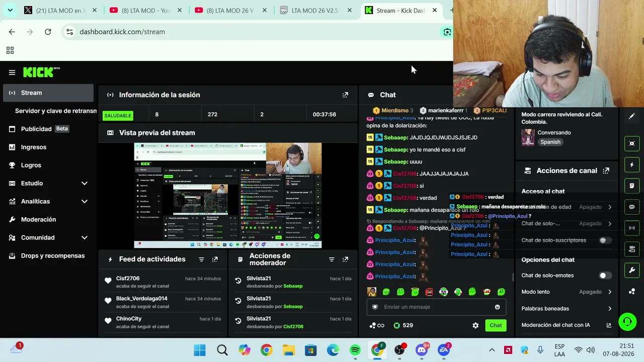Open Servidor y clave de retransmisión
This screenshot has height=362, width=644.
[x=55, y=111]
